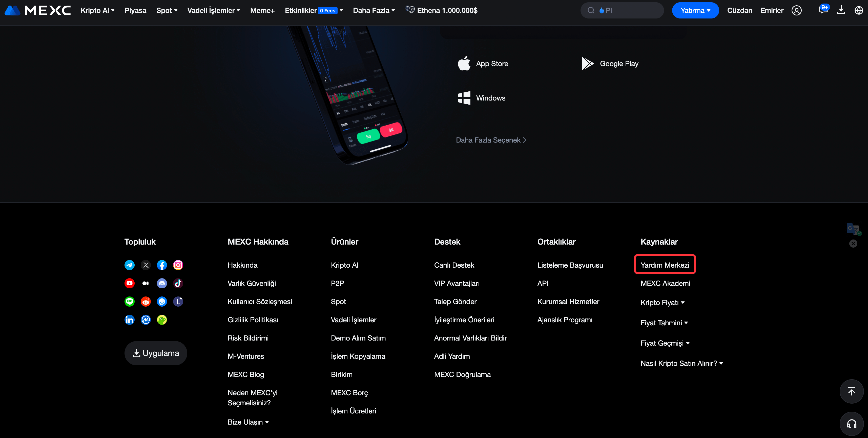The height and width of the screenshot is (438, 868).
Task: Expand Vadeli İşlemler dropdown
Action: coord(214,10)
